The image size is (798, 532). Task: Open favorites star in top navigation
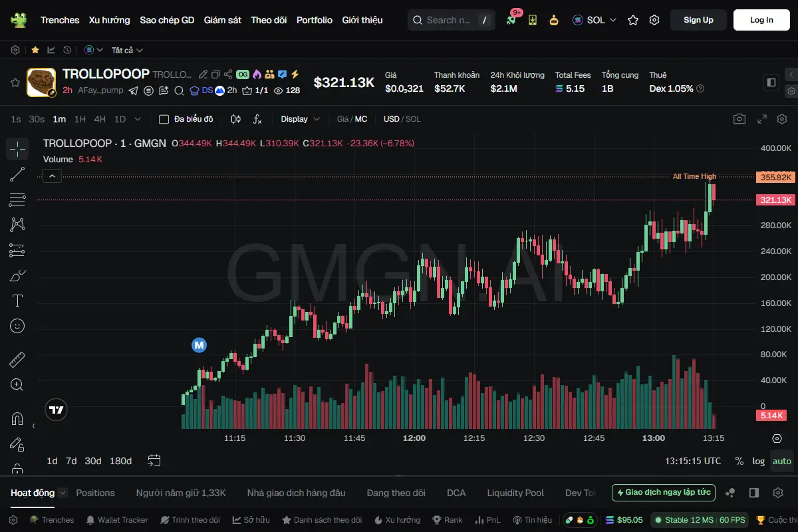click(x=633, y=20)
